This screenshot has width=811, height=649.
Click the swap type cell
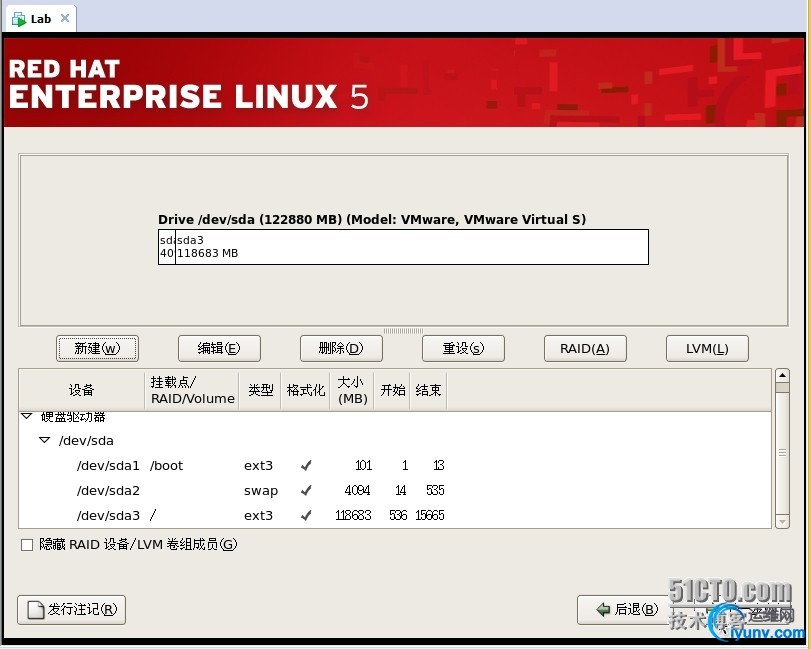pos(261,491)
